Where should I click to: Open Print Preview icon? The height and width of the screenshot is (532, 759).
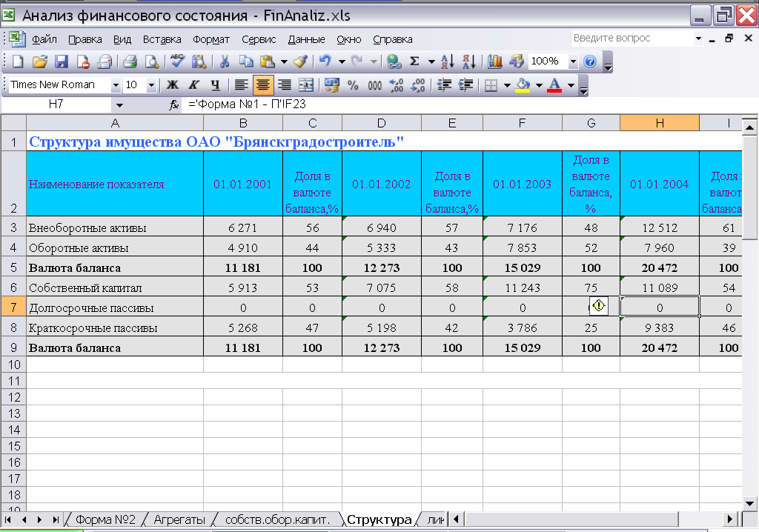(151, 61)
